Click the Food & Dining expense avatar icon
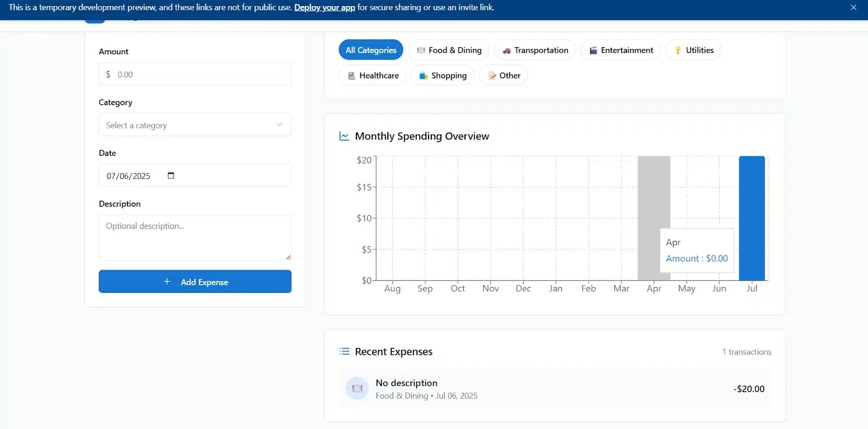Image resolution: width=868 pixels, height=429 pixels. coord(357,388)
